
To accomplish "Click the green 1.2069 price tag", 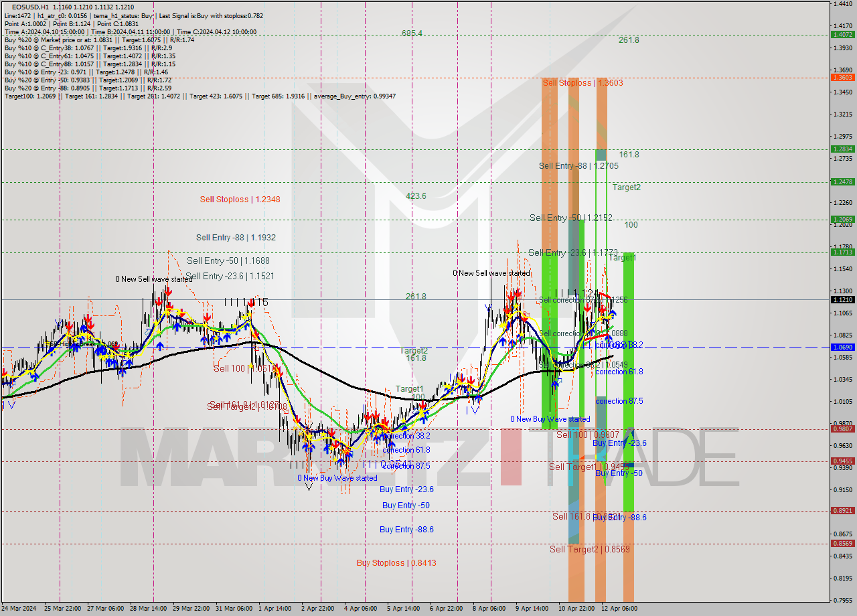I will coord(842,220).
